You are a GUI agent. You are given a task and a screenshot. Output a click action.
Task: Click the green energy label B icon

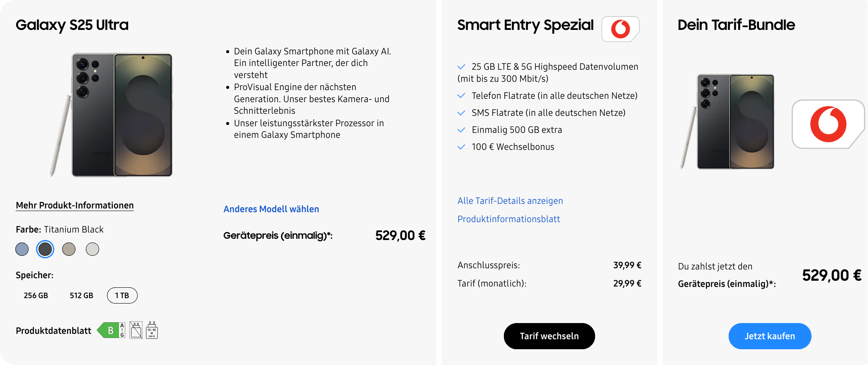[111, 331]
